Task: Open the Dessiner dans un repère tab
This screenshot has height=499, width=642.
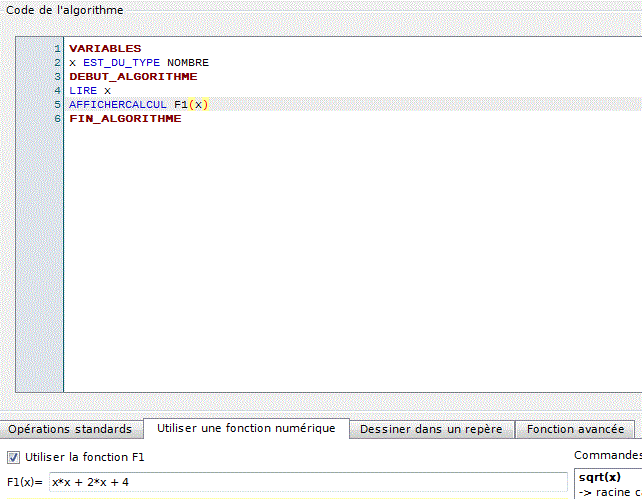Action: pyautogui.click(x=433, y=429)
